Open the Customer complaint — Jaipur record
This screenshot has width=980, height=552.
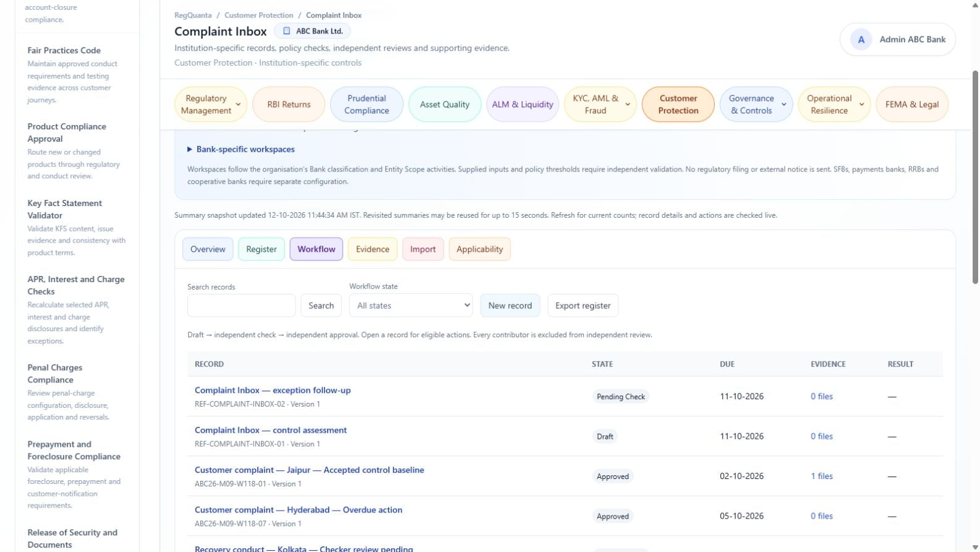point(309,470)
